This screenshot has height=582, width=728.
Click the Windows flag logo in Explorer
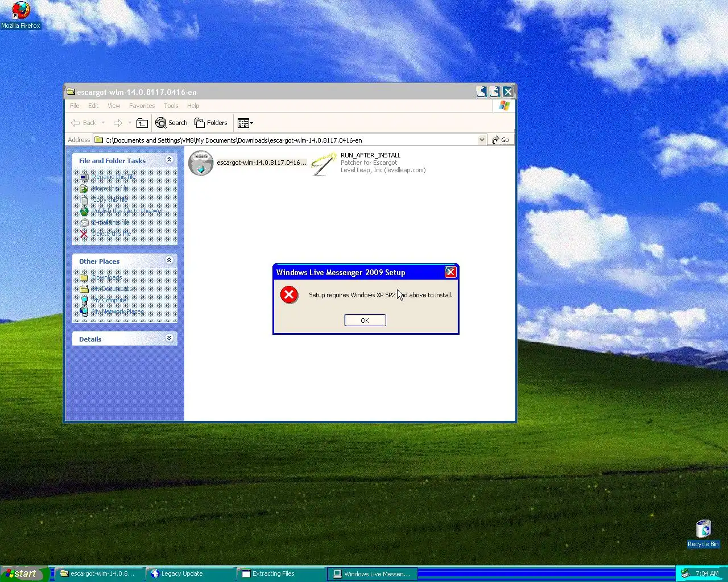coord(504,106)
